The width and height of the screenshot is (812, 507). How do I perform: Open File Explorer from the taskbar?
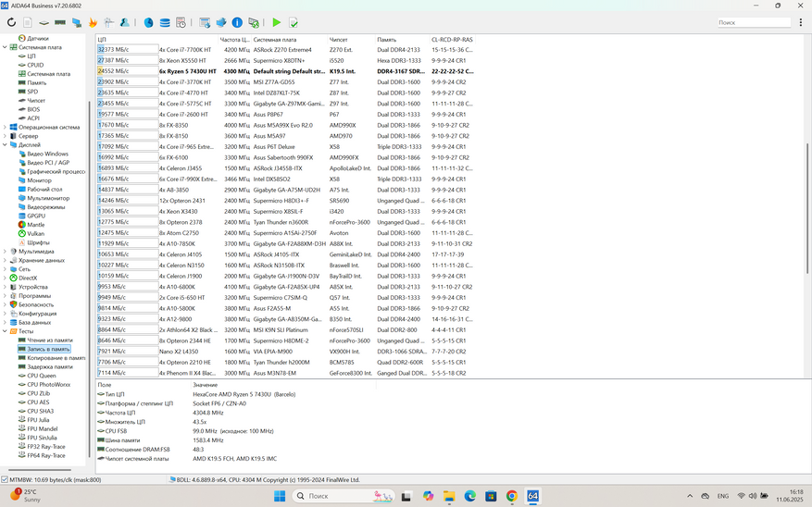point(448,496)
